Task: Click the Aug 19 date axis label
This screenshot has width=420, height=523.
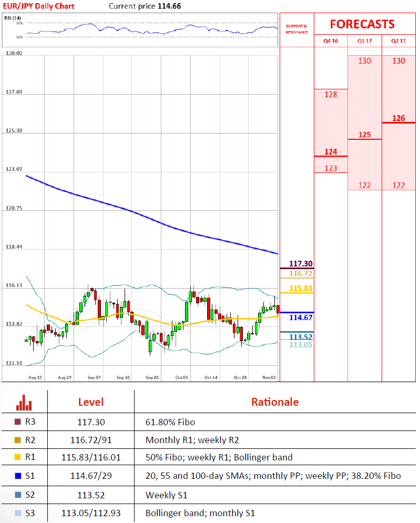Action: (35, 377)
